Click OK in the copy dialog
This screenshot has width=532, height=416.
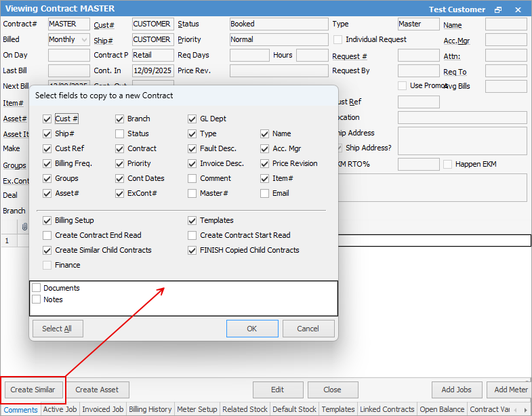click(x=252, y=329)
